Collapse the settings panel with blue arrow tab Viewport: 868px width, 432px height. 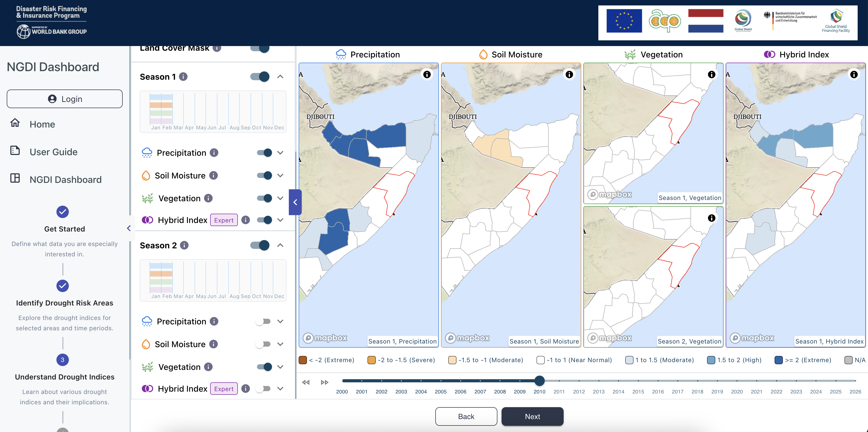(295, 202)
